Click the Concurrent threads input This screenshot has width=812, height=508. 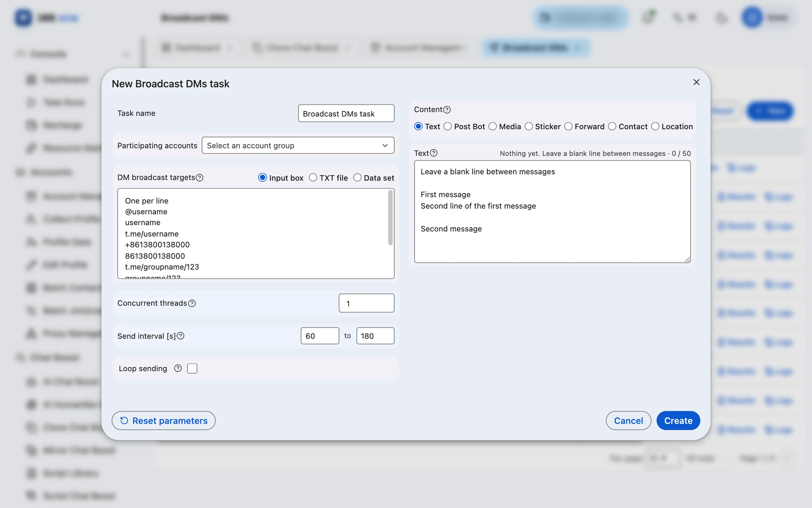point(366,303)
